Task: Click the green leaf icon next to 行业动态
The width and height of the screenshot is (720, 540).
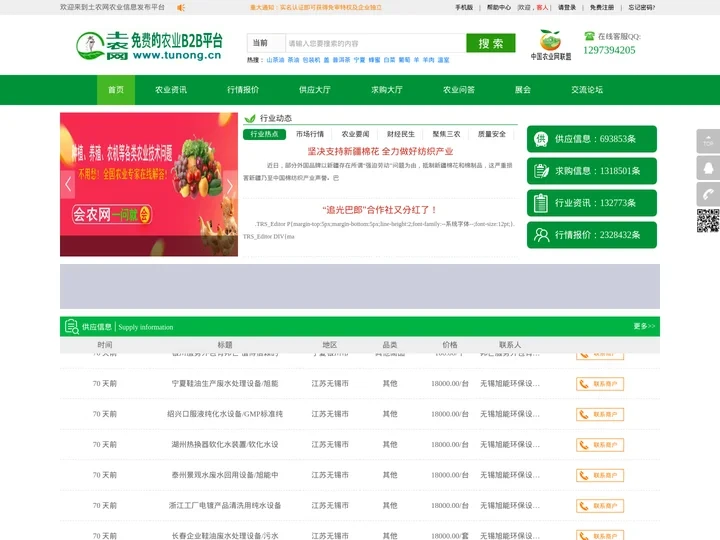Action: [x=250, y=118]
